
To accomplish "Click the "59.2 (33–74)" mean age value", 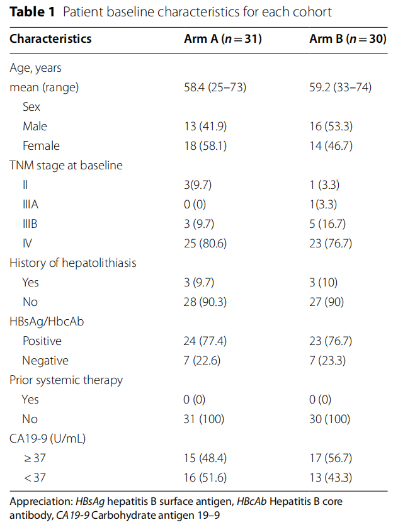I will click(340, 88).
